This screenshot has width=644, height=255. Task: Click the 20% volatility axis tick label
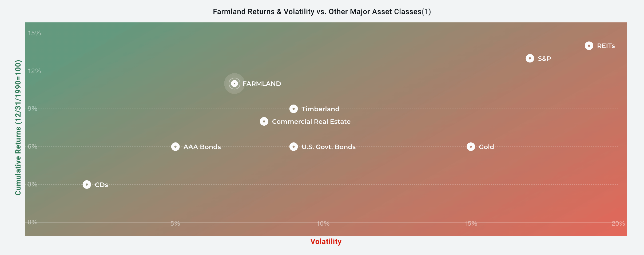(618, 224)
